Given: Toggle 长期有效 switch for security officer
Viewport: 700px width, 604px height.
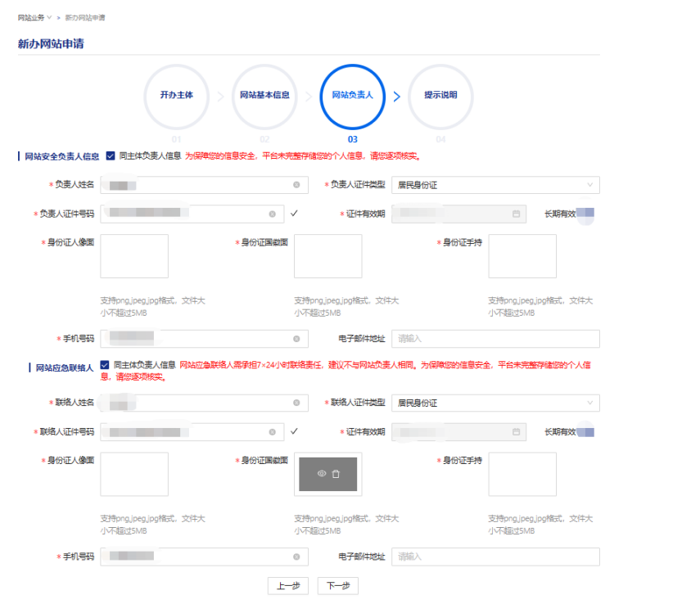Looking at the screenshot, I should coord(585,214).
